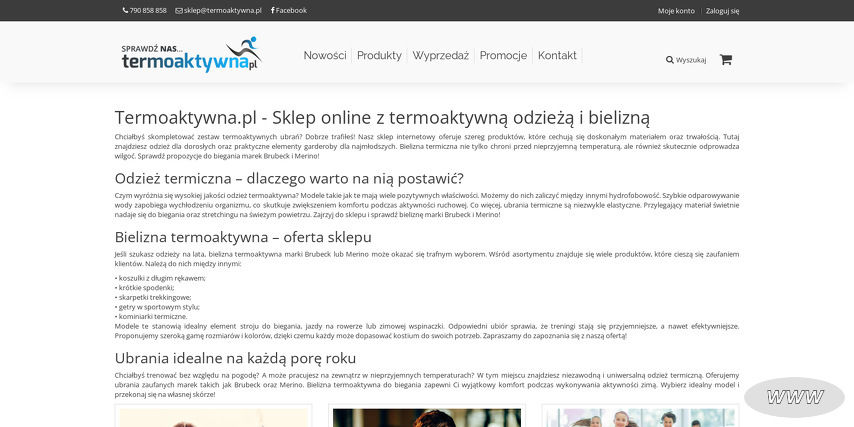
Task: Click the Wyszukaj search button
Action: click(x=686, y=60)
